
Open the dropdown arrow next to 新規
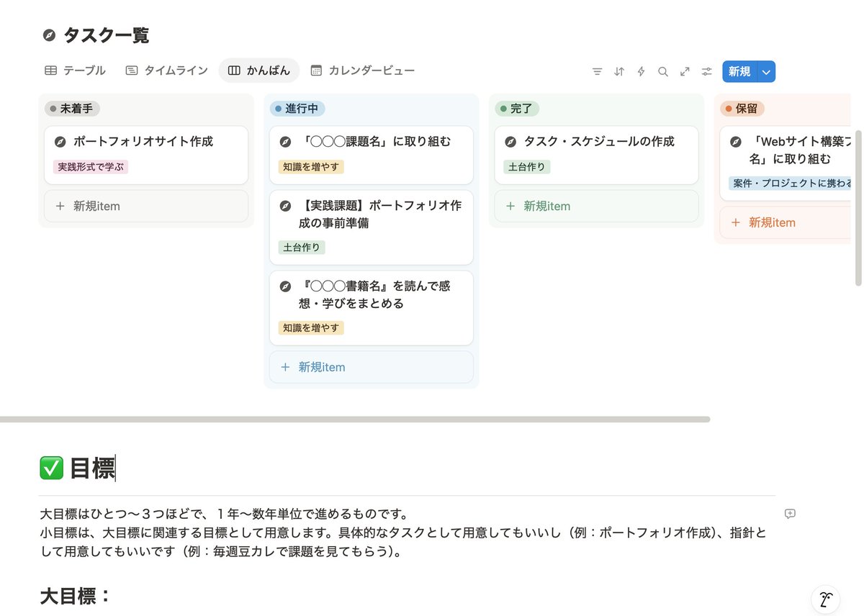(766, 71)
